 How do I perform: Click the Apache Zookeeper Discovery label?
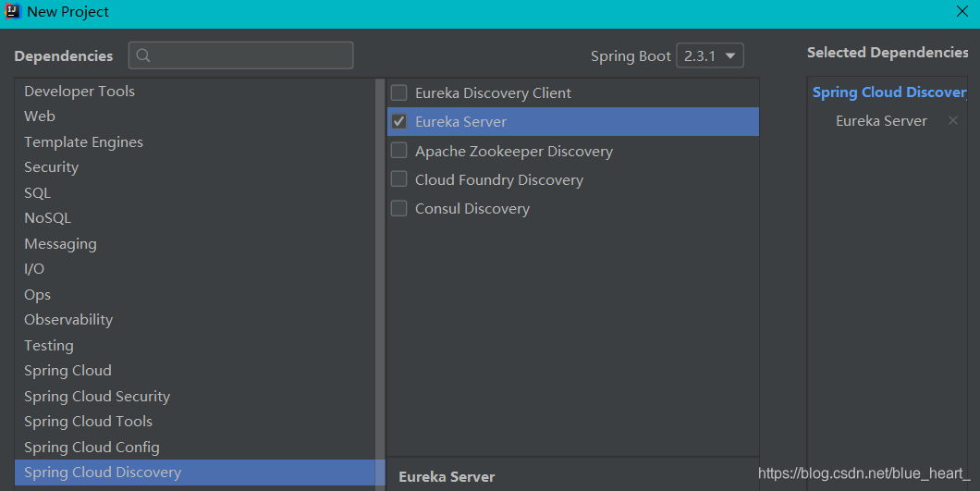pos(514,152)
